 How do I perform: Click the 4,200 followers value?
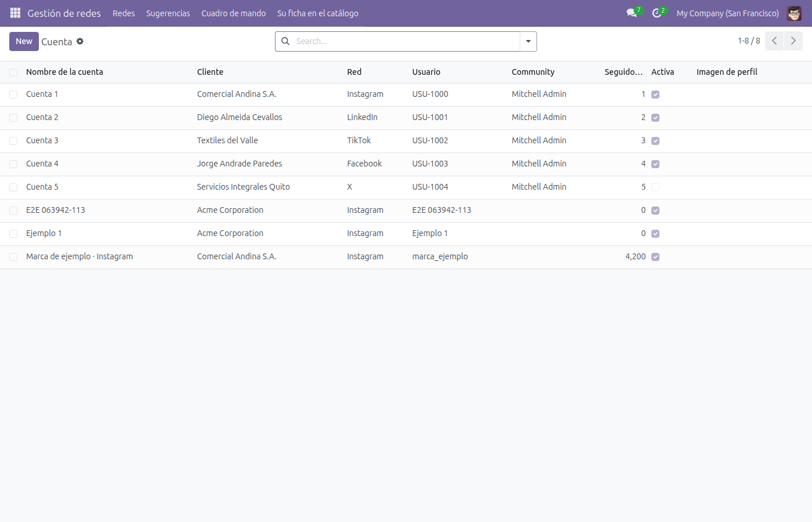635,256
